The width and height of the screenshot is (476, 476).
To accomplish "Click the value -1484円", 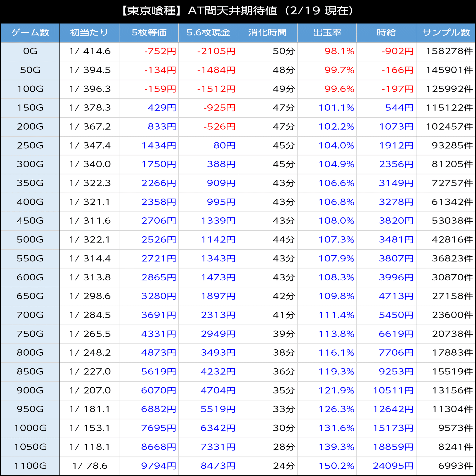I will pyautogui.click(x=216, y=70).
